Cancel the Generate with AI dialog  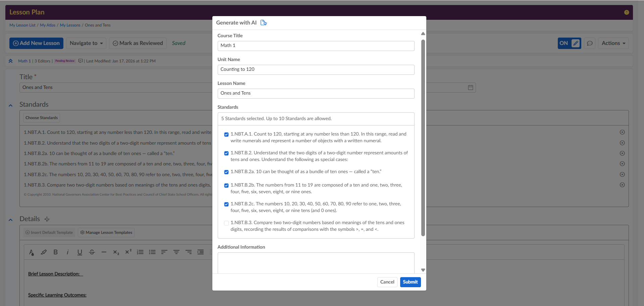[x=387, y=282]
